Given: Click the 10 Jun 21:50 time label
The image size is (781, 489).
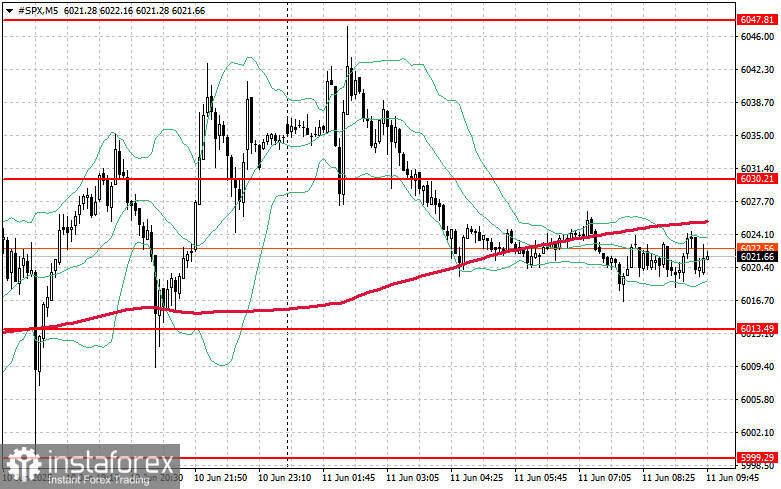Looking at the screenshot, I should pyautogui.click(x=220, y=478).
